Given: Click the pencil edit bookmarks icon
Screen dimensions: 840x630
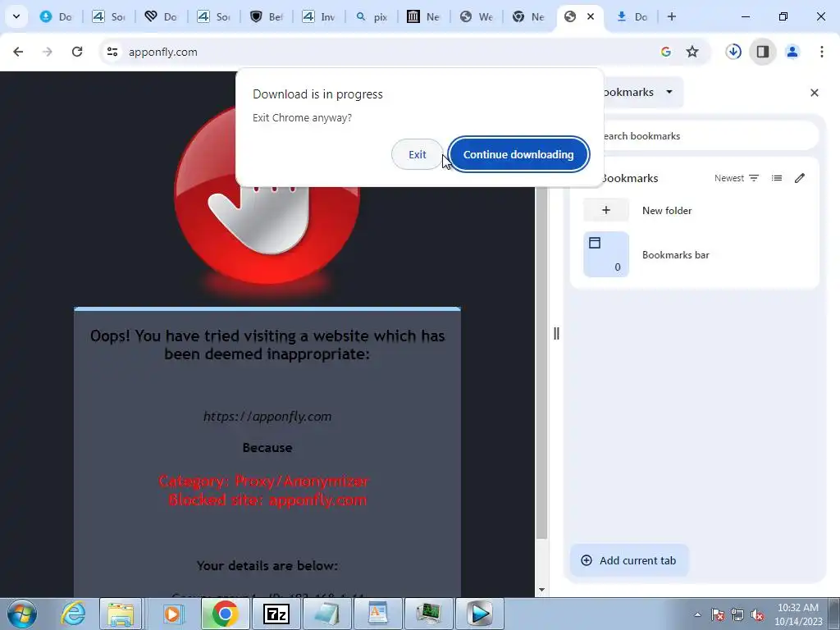Looking at the screenshot, I should (800, 178).
